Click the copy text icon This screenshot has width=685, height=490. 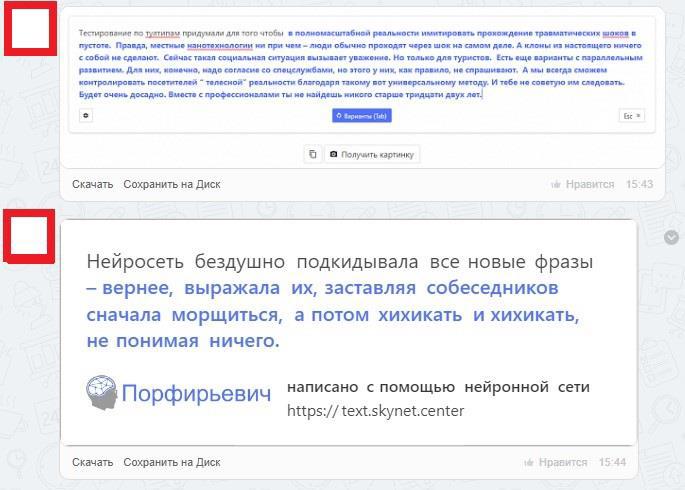tap(313, 154)
